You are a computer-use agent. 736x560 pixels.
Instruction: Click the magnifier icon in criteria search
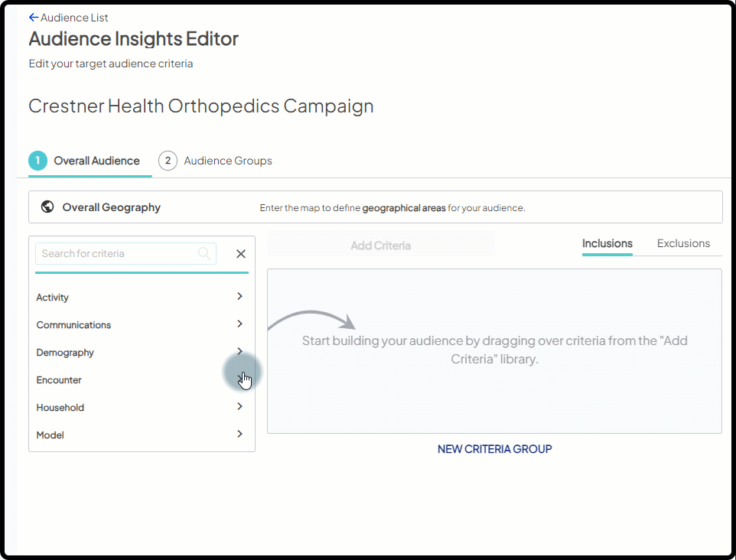pyautogui.click(x=204, y=253)
